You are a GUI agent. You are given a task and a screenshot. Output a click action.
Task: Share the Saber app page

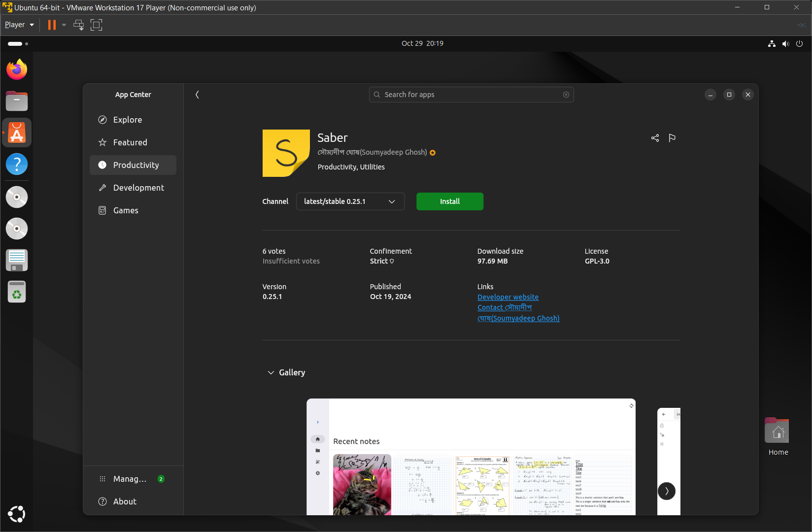click(655, 138)
